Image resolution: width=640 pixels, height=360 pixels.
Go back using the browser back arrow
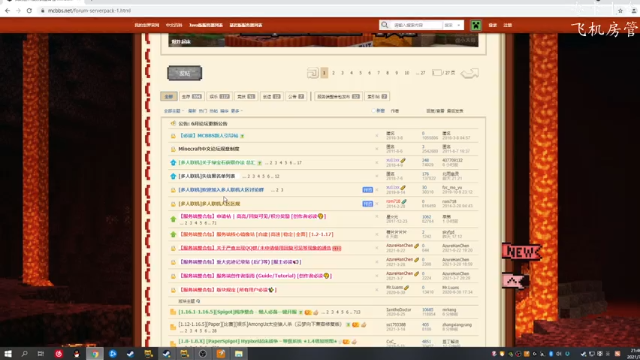tap(7, 11)
